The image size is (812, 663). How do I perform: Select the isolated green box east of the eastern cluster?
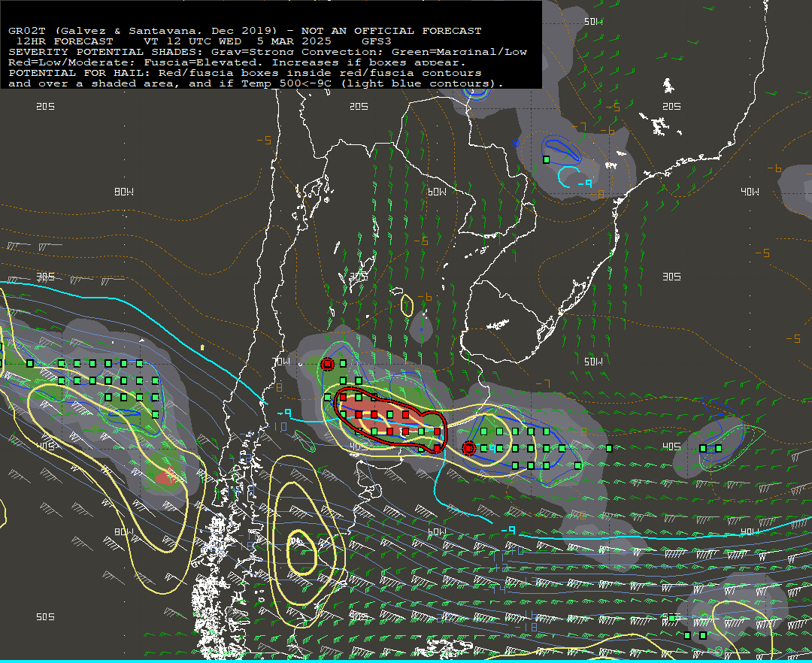(x=610, y=448)
